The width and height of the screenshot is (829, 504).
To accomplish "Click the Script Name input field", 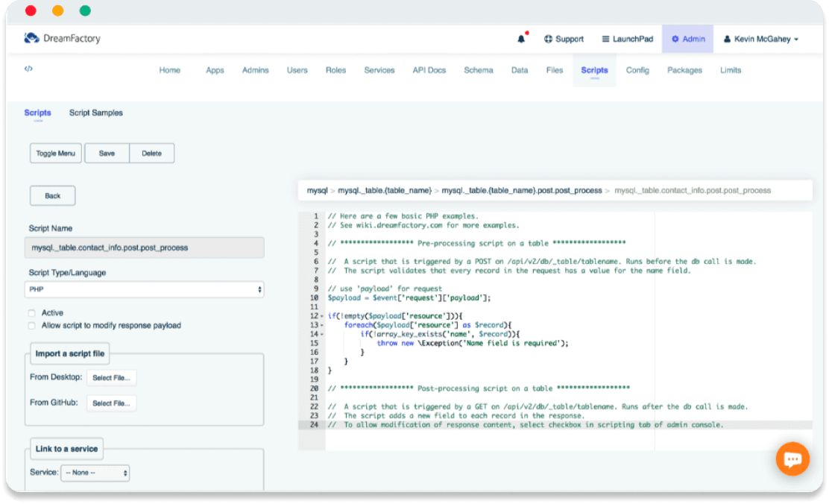I will pyautogui.click(x=146, y=248).
